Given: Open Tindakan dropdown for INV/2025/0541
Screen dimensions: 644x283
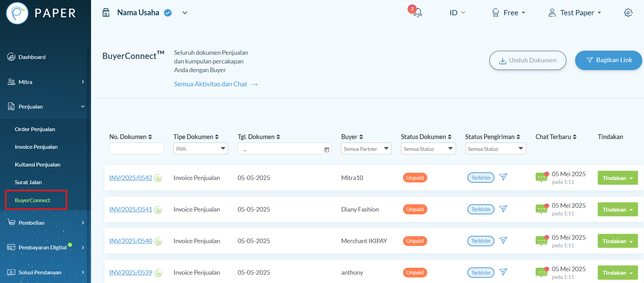Looking at the screenshot, I should (x=617, y=209).
